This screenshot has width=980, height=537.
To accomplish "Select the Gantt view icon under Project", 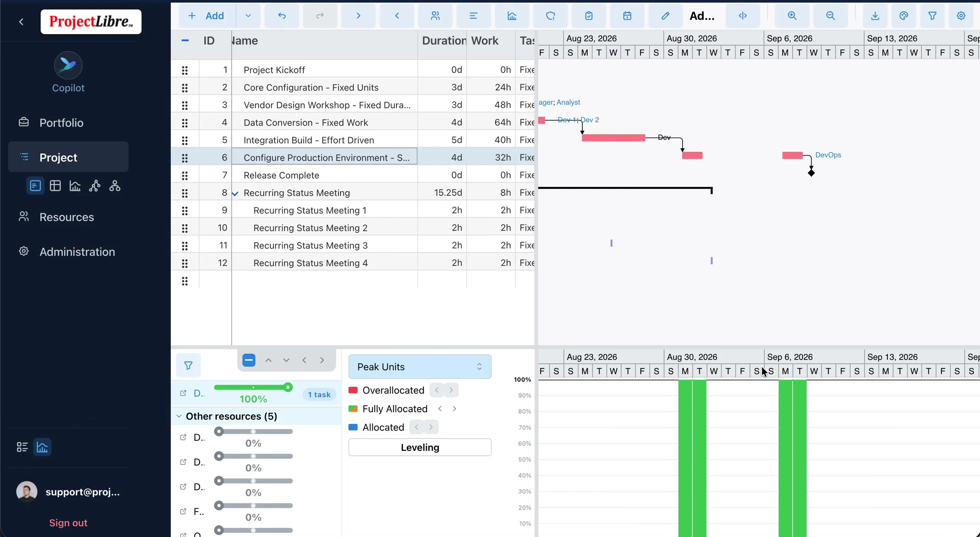I will [x=35, y=186].
